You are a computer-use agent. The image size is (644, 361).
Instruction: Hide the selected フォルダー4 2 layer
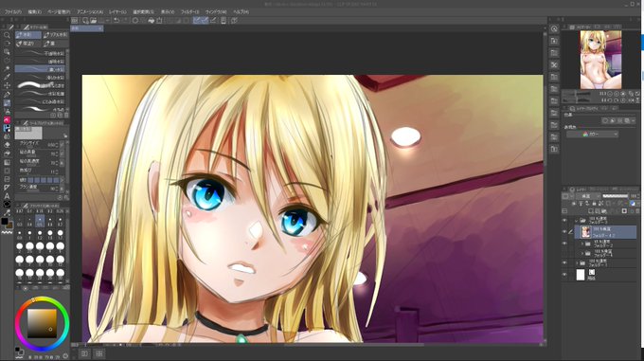coord(564,232)
